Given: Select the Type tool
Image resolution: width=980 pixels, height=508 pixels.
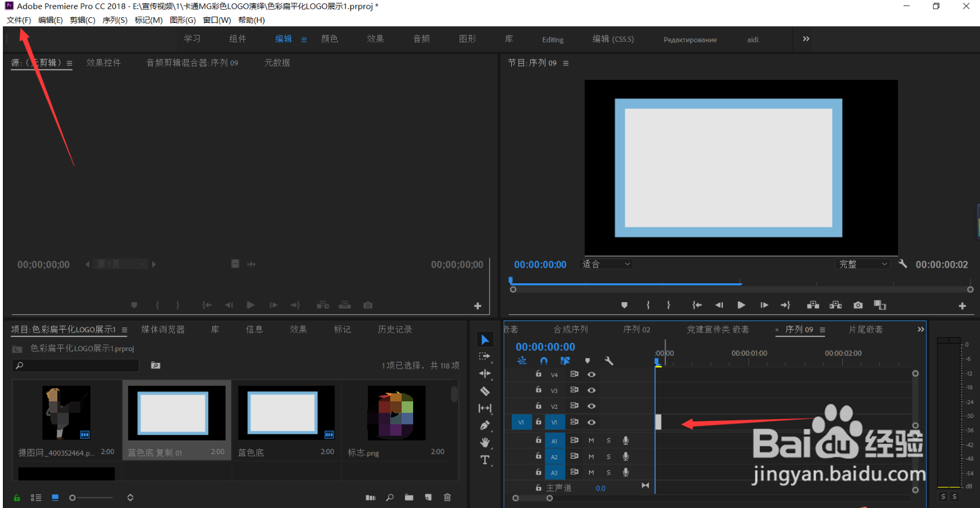Looking at the screenshot, I should pos(485,460).
